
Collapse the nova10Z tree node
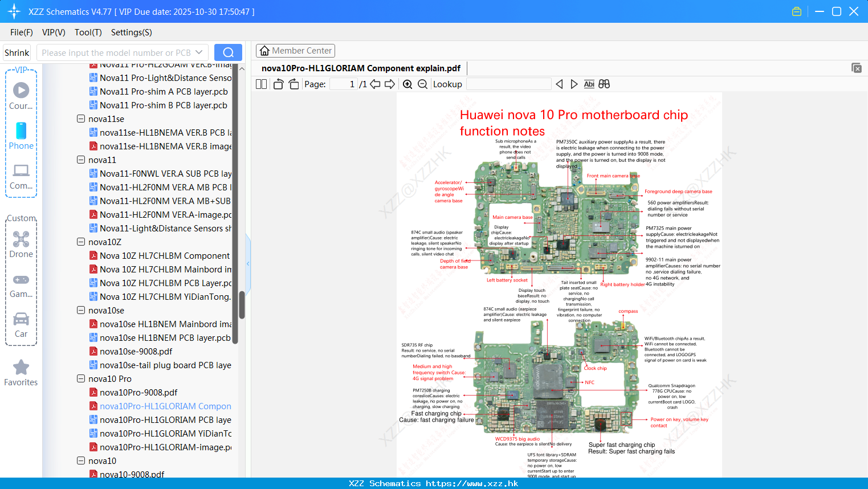pyautogui.click(x=81, y=242)
